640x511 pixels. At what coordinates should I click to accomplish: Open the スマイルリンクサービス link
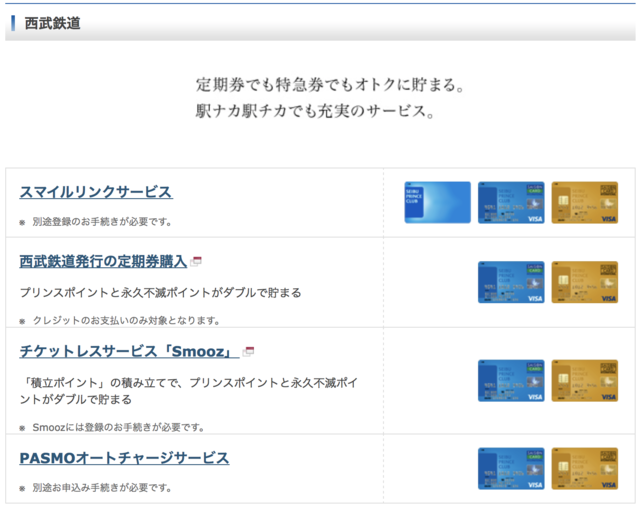[x=96, y=192]
